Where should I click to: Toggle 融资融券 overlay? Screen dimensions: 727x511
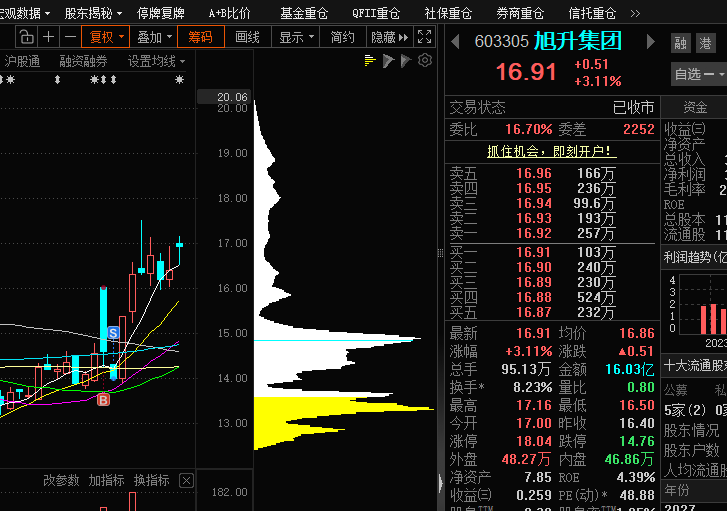(83, 61)
